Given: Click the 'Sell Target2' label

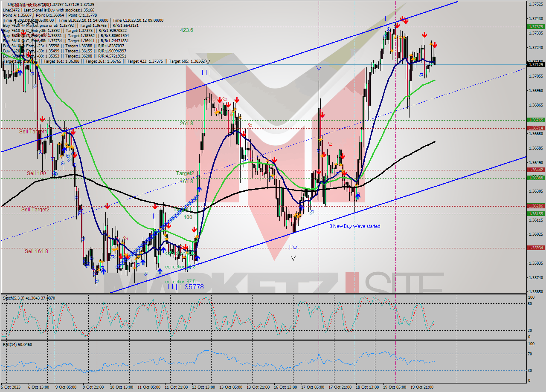Looking at the screenshot, I should [35, 209].
